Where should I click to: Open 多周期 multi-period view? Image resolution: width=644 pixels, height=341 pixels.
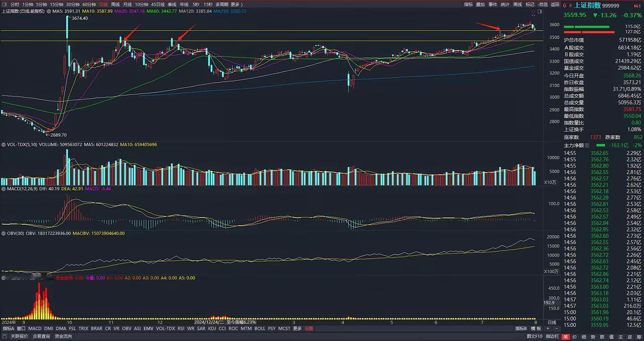pyautogui.click(x=222, y=4)
